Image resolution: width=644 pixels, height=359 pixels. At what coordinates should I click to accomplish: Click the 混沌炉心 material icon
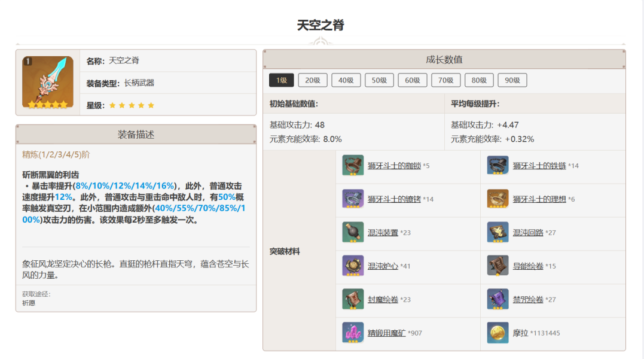[x=353, y=266]
